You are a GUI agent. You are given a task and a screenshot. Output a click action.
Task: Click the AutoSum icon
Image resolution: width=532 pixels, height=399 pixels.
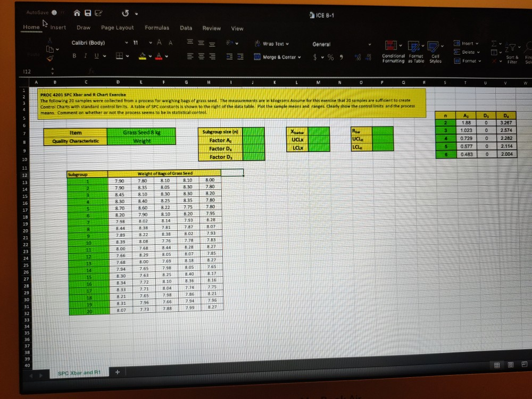click(x=495, y=43)
